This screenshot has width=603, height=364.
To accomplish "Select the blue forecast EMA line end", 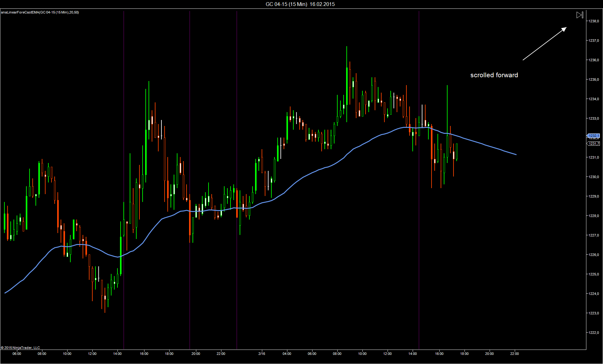I will (x=515, y=154).
